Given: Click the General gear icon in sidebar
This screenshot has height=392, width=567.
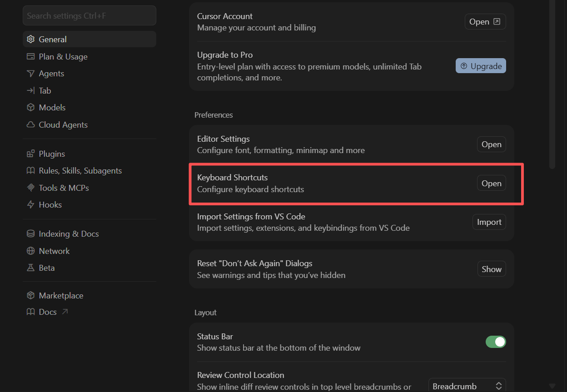Looking at the screenshot, I should pos(30,39).
